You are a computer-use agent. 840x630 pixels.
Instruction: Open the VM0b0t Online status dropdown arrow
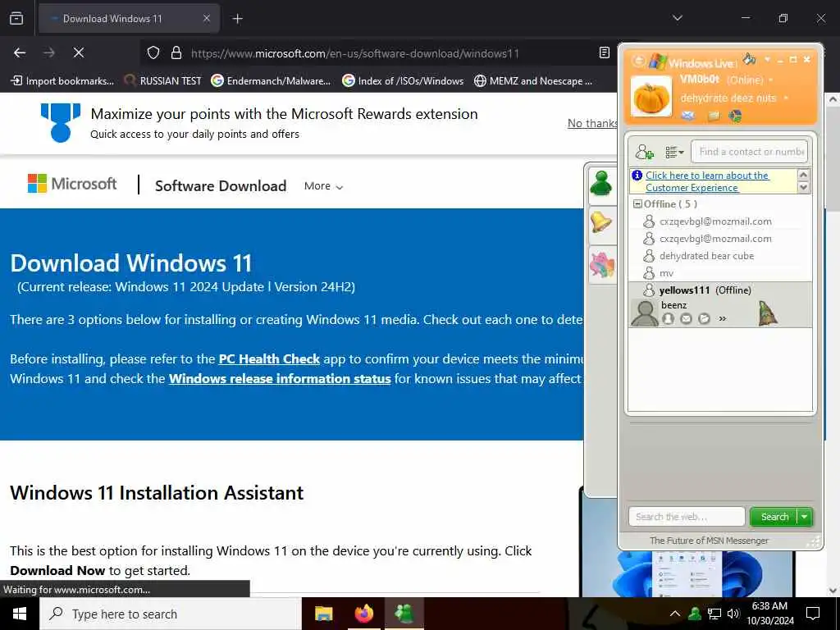pos(771,80)
